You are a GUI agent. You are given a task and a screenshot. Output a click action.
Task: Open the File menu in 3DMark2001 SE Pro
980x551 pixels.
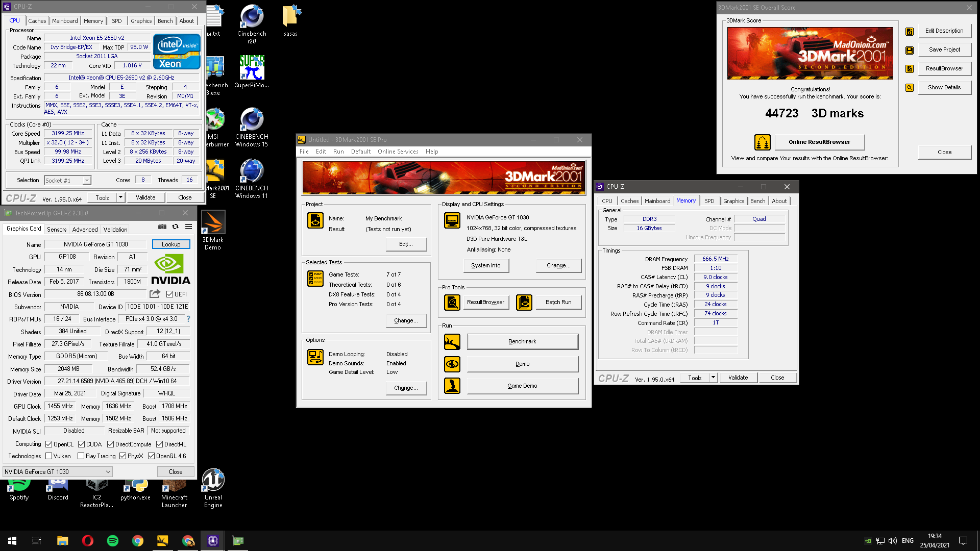pos(304,152)
